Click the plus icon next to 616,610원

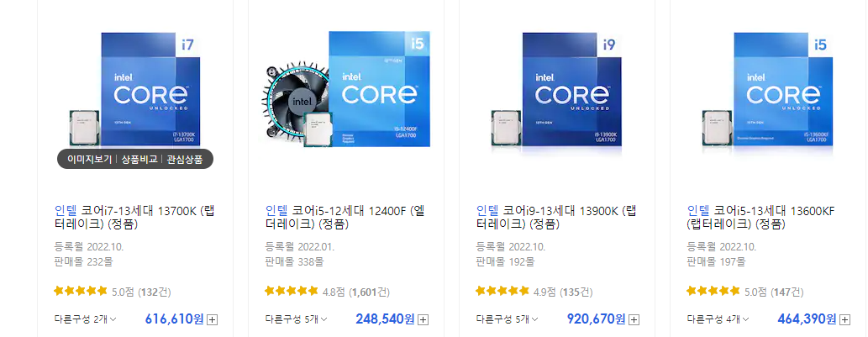coord(213,320)
